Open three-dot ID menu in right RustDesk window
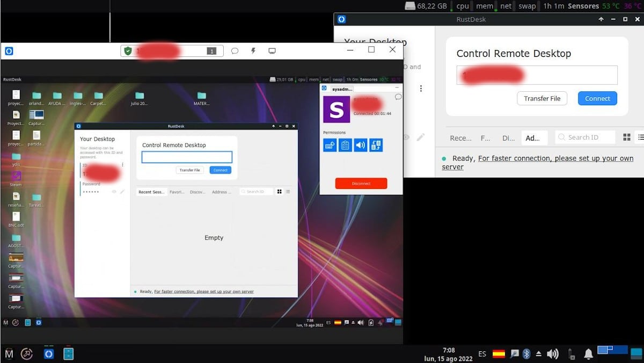The width and height of the screenshot is (644, 363). [421, 89]
